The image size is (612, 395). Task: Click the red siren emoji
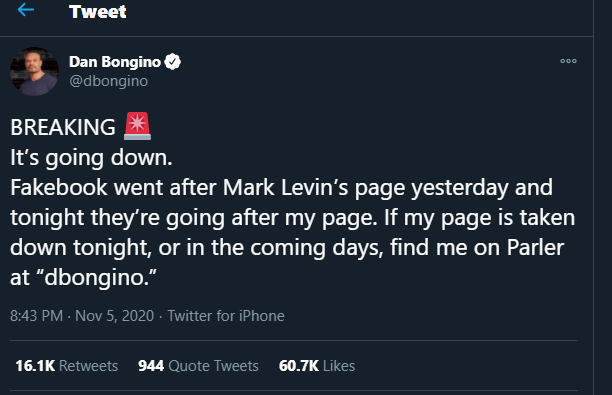point(137,126)
